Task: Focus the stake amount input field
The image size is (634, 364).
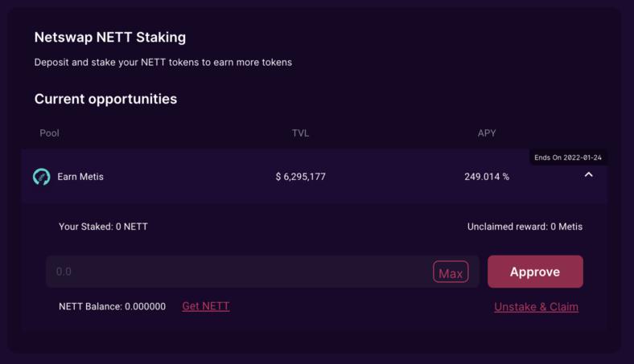Action: tap(237, 272)
